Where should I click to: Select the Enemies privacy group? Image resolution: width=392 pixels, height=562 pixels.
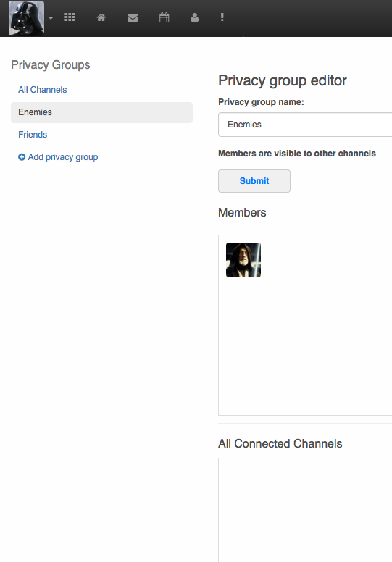pyautogui.click(x=101, y=112)
